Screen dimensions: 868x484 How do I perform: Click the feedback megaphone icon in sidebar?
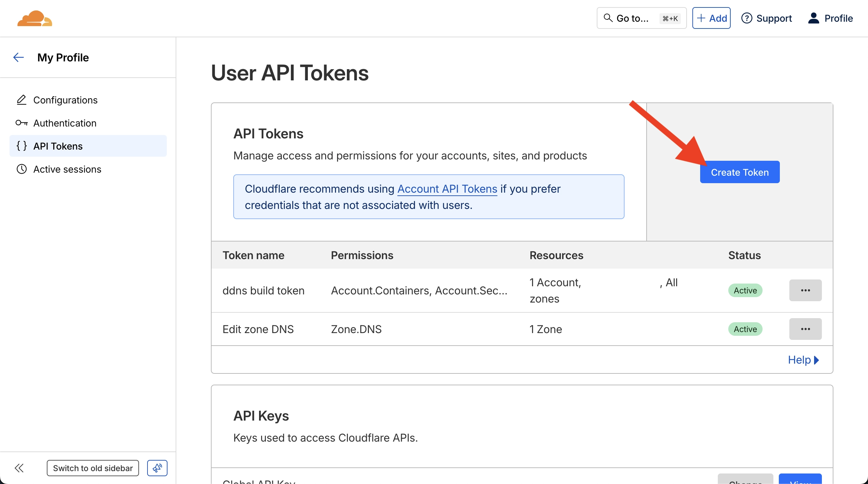157,468
